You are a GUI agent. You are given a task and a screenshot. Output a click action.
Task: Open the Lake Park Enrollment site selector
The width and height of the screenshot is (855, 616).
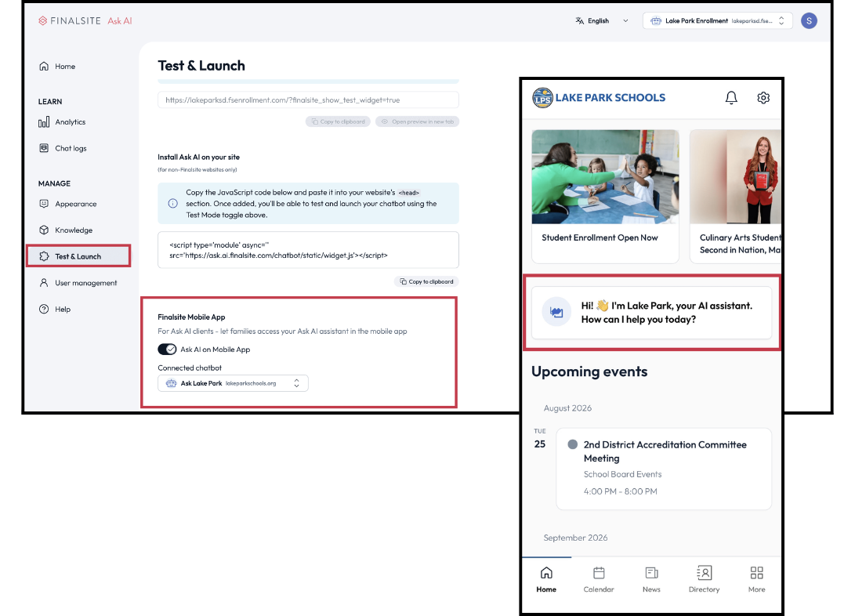[717, 20]
